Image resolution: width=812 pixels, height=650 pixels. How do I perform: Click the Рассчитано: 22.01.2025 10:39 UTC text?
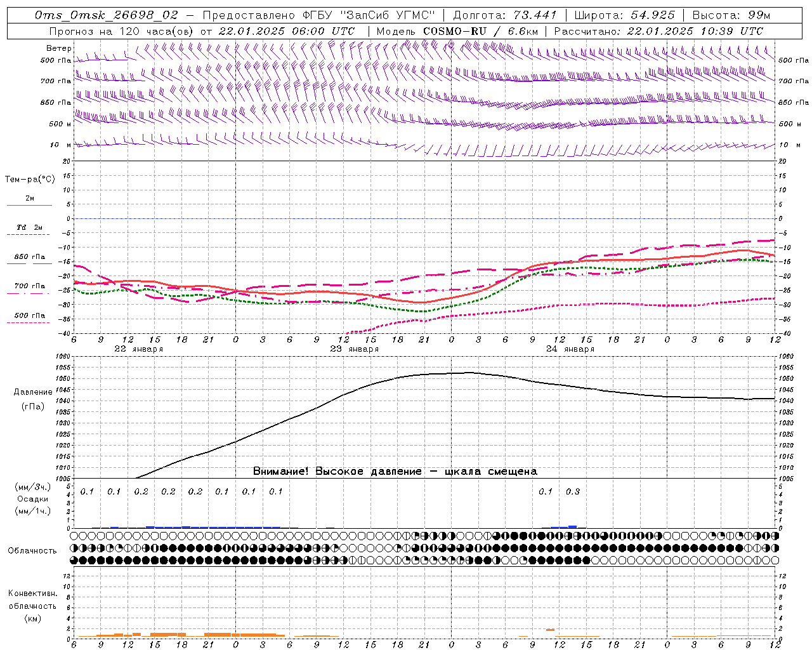click(x=658, y=31)
